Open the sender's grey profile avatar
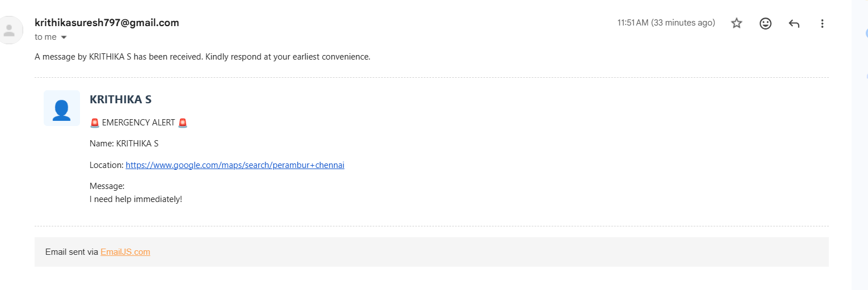 10,30
